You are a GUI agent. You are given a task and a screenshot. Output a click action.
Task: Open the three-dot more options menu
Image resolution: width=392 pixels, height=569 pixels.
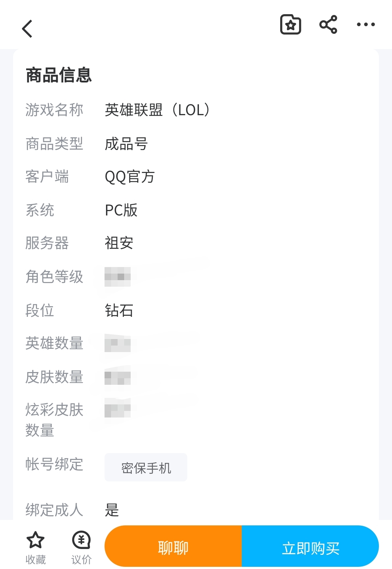point(366,25)
